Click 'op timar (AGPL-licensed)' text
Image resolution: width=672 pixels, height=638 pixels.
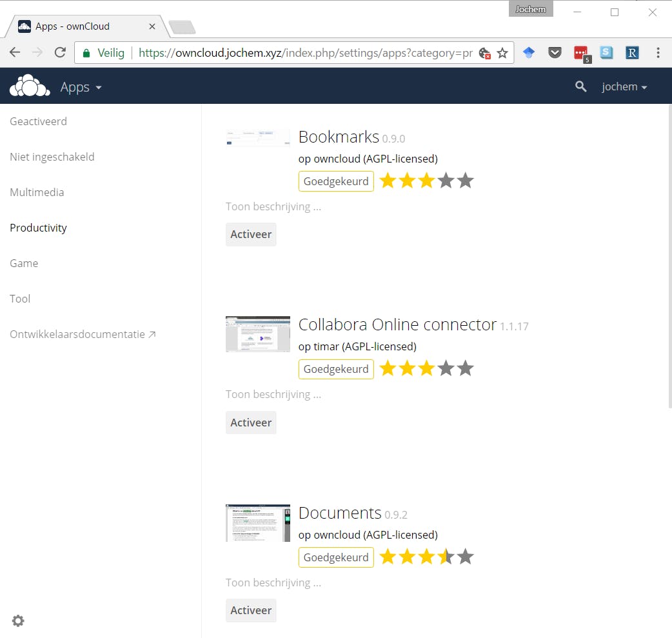[357, 346]
